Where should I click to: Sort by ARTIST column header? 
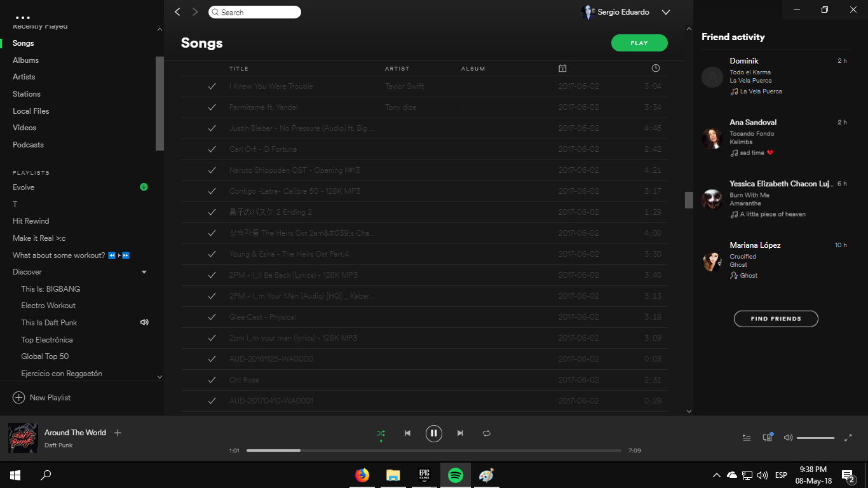(x=397, y=69)
